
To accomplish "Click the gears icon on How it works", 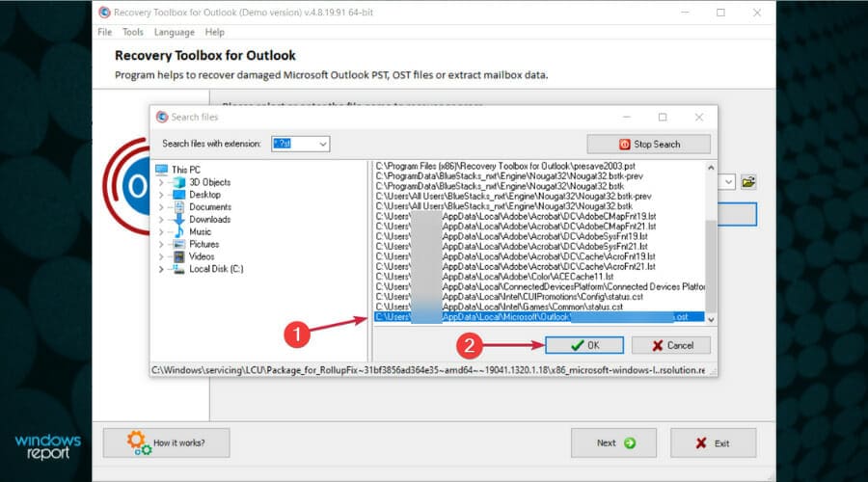I will pyautogui.click(x=138, y=442).
